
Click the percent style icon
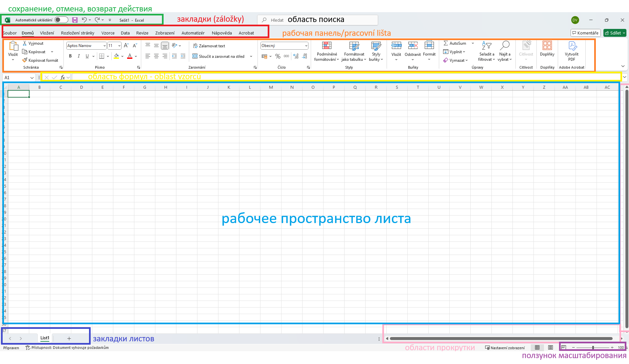pos(278,56)
